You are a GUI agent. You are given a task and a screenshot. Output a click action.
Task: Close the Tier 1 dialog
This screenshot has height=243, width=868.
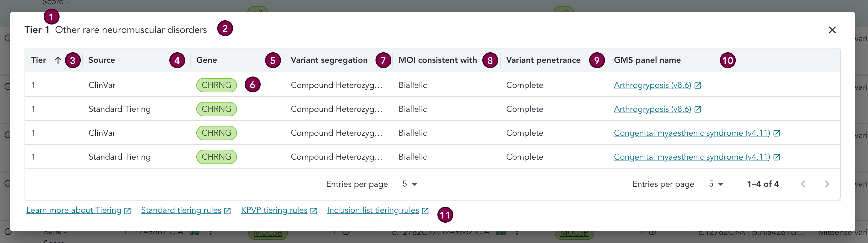[832, 30]
